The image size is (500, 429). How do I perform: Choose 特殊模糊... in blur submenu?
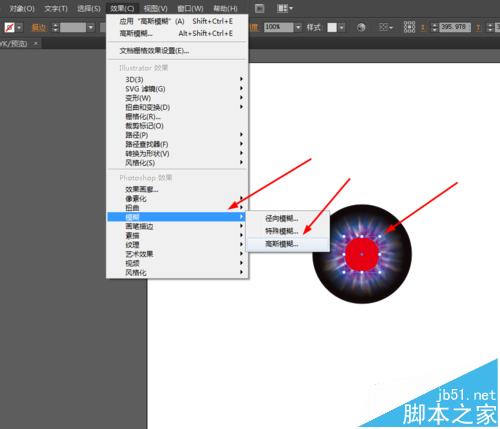(x=288, y=231)
